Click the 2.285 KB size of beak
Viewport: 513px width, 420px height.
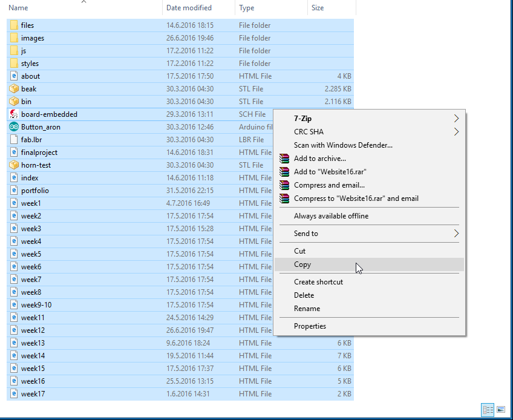(338, 89)
